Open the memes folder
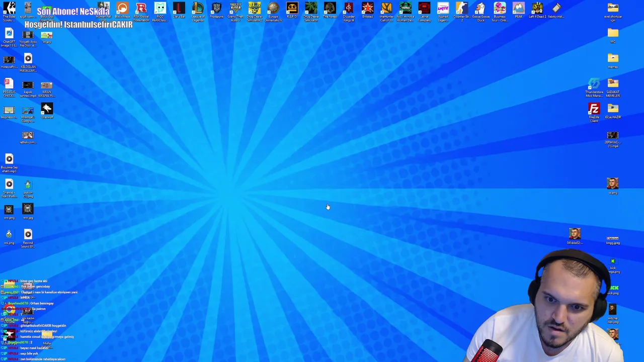 [613, 61]
